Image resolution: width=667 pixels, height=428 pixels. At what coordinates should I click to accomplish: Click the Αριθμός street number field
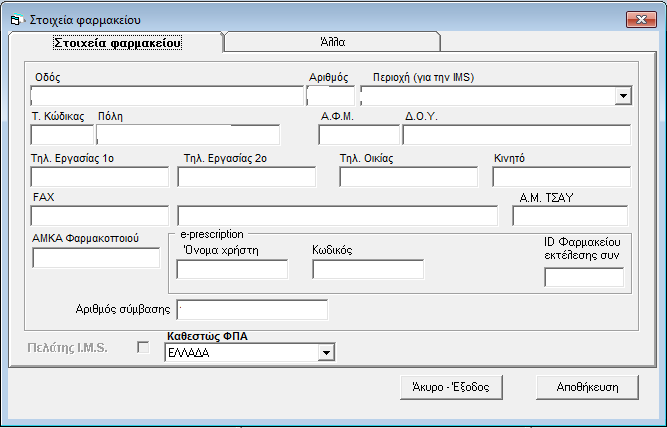tap(331, 96)
